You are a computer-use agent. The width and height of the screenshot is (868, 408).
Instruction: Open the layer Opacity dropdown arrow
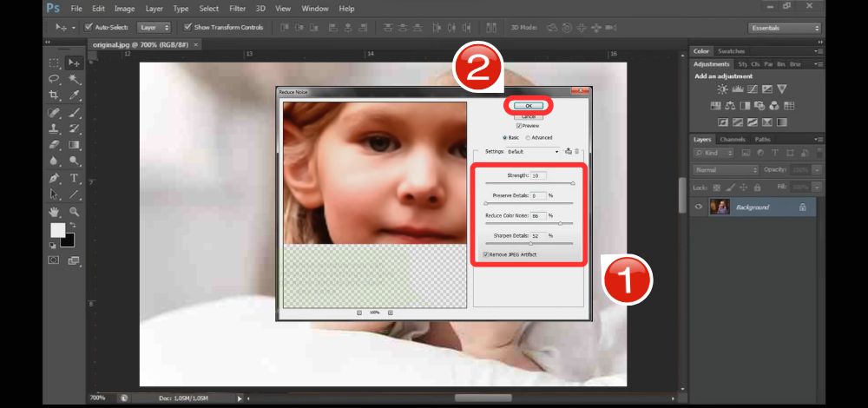pos(817,170)
